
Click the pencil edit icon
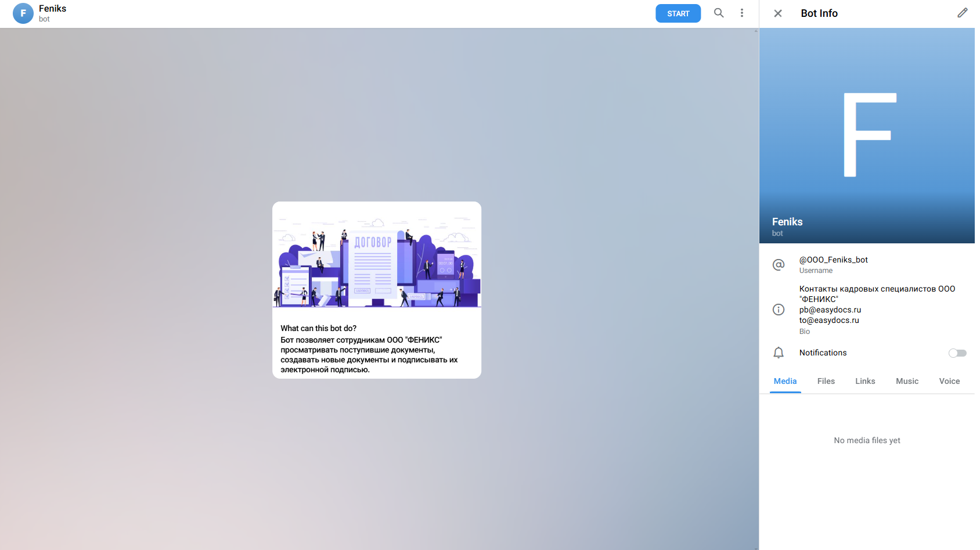click(x=962, y=13)
